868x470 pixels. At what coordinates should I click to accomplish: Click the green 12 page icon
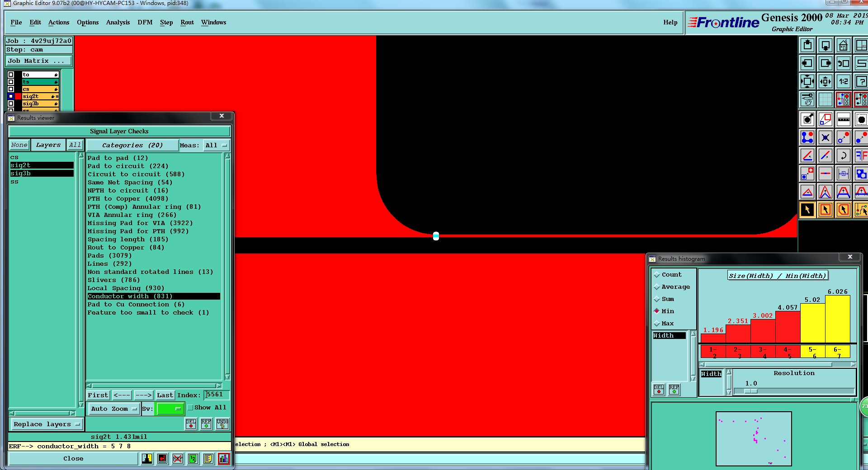click(x=193, y=459)
